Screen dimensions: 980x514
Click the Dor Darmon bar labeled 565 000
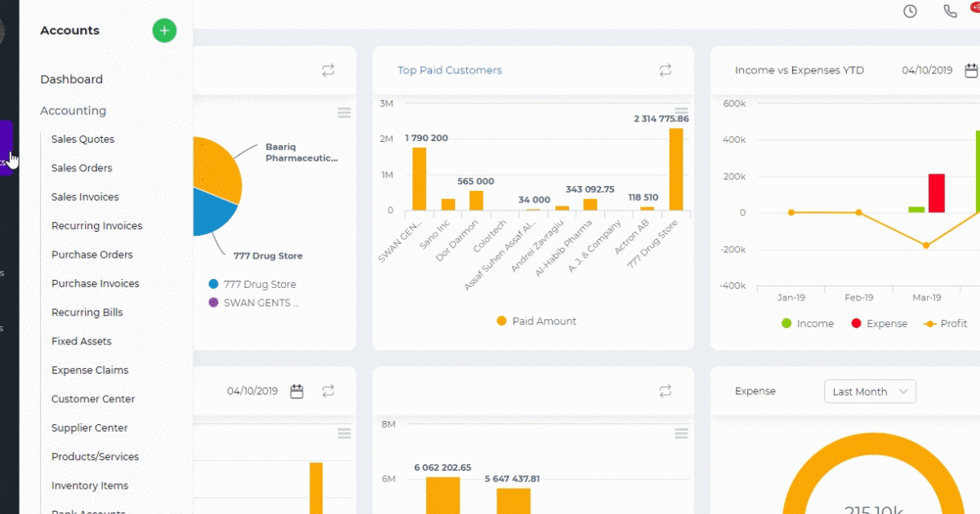point(476,201)
